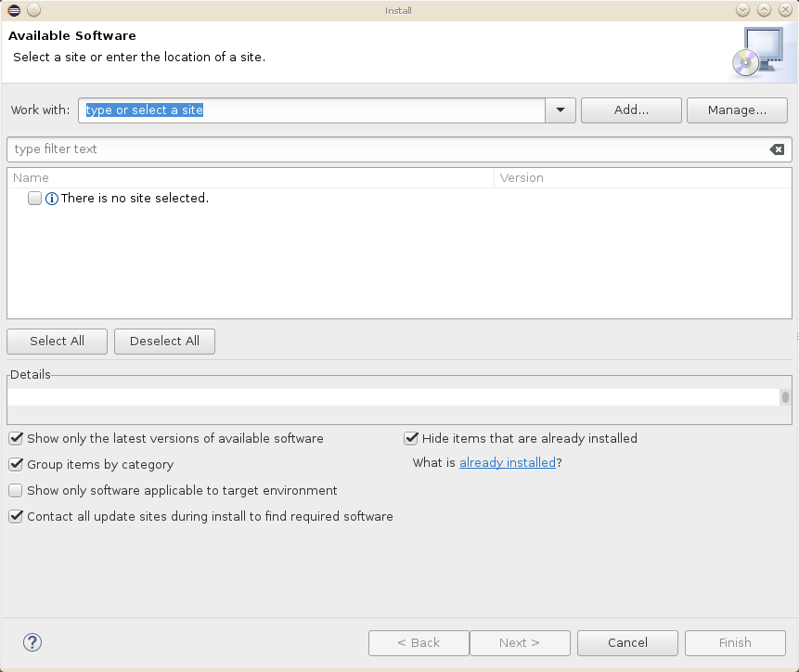Click the window menu icon in the title bar

(12, 10)
